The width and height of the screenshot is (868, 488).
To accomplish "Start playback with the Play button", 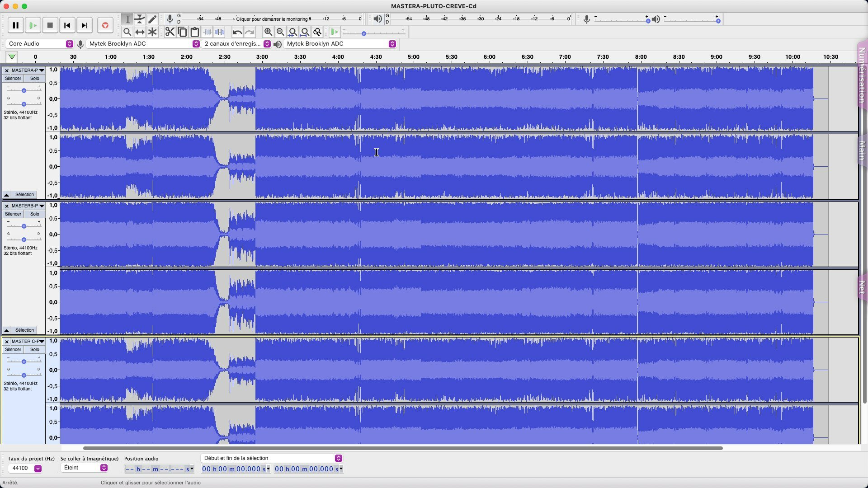I will 33,25.
